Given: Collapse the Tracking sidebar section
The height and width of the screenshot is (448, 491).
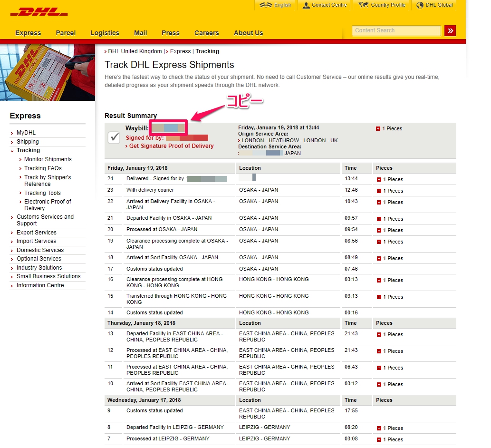Looking at the screenshot, I should click(28, 150).
